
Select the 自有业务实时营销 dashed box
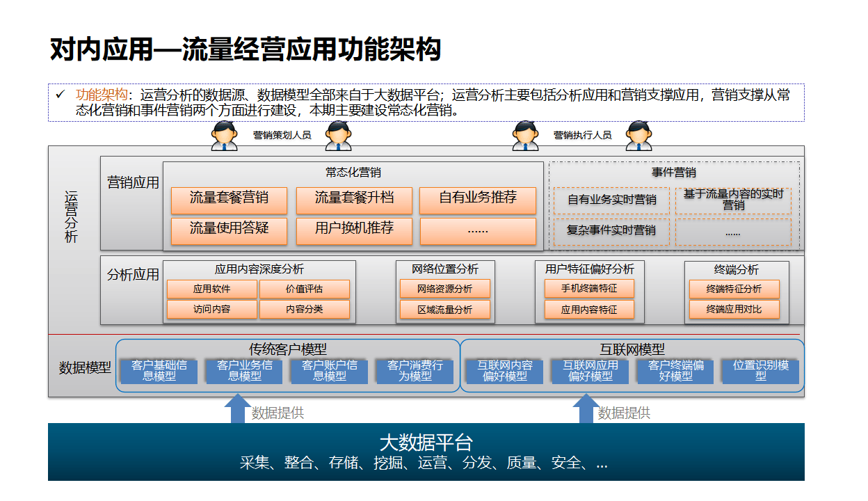611,200
